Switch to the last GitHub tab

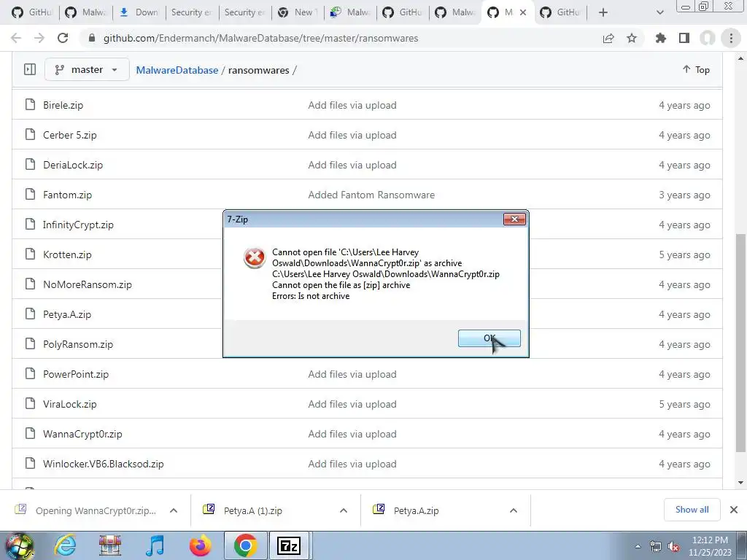point(560,12)
